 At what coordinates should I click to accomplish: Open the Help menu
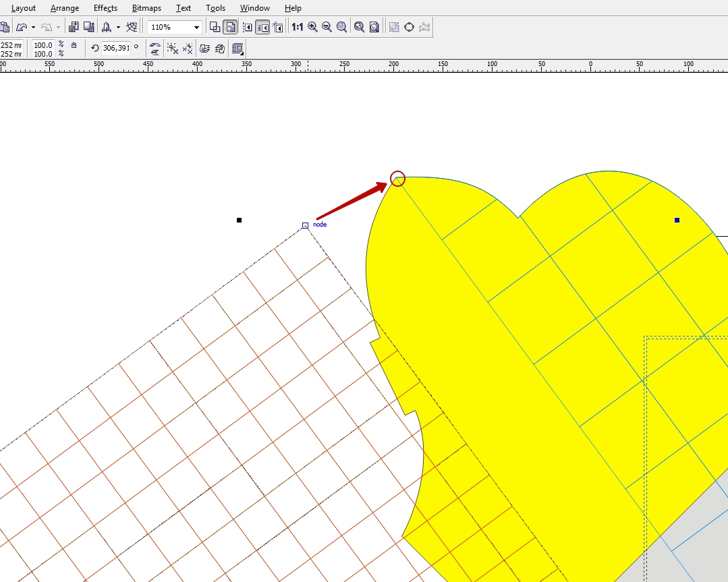point(293,8)
